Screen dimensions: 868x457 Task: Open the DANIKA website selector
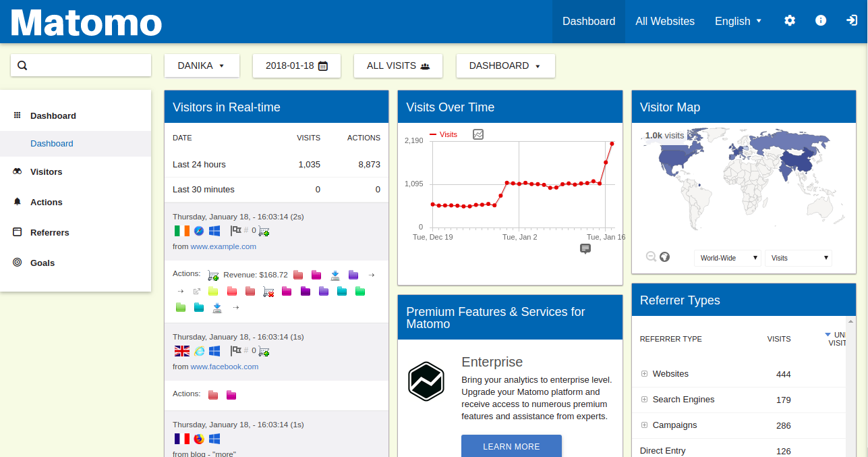202,65
